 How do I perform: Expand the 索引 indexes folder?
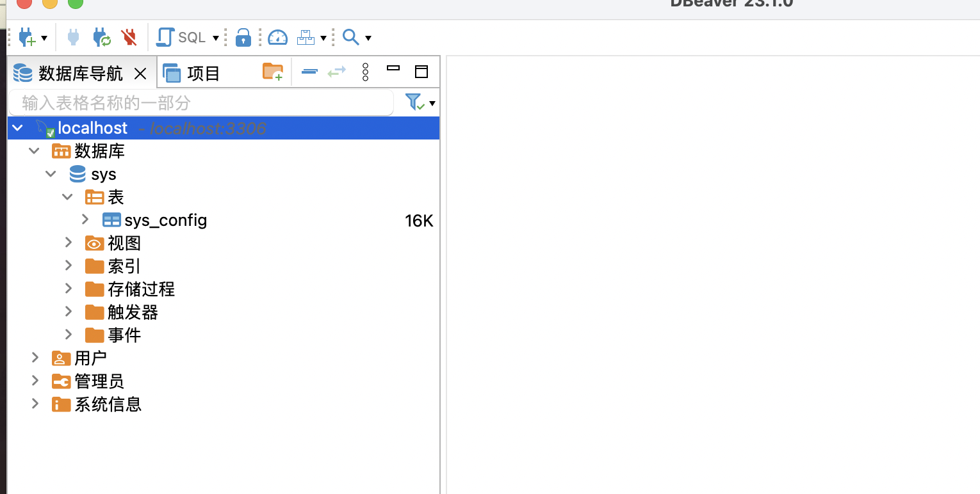pyautogui.click(x=69, y=266)
